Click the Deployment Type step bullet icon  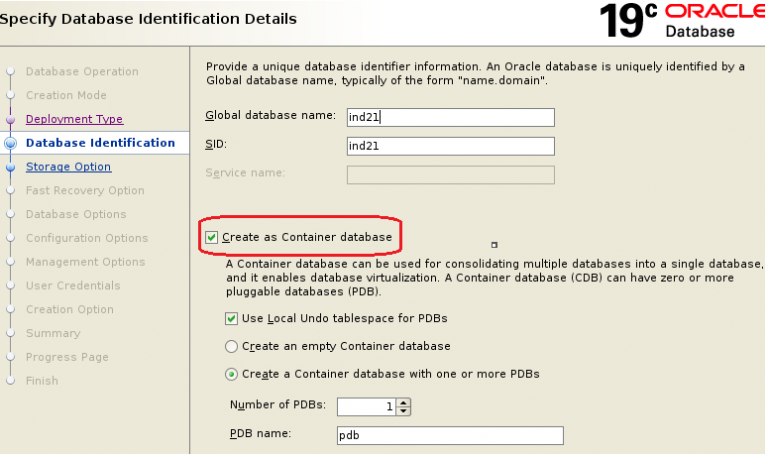pos(11,119)
